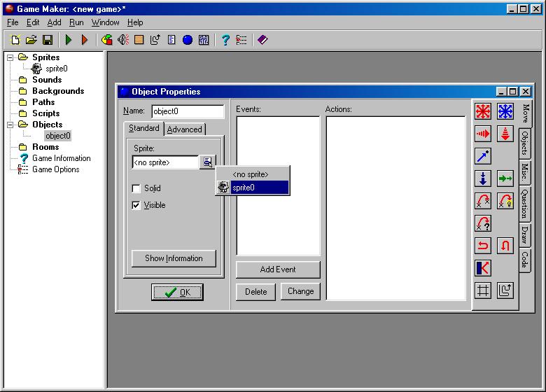Viewport: 546px width, 392px height.
Task: Click the object Name text field
Action: point(188,111)
